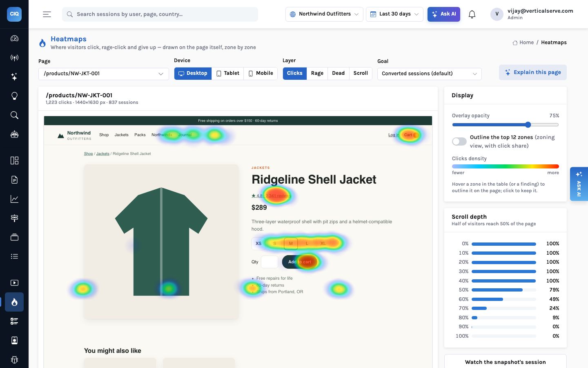Click the user avatar with letter V
The height and width of the screenshot is (368, 588).
pyautogui.click(x=497, y=14)
